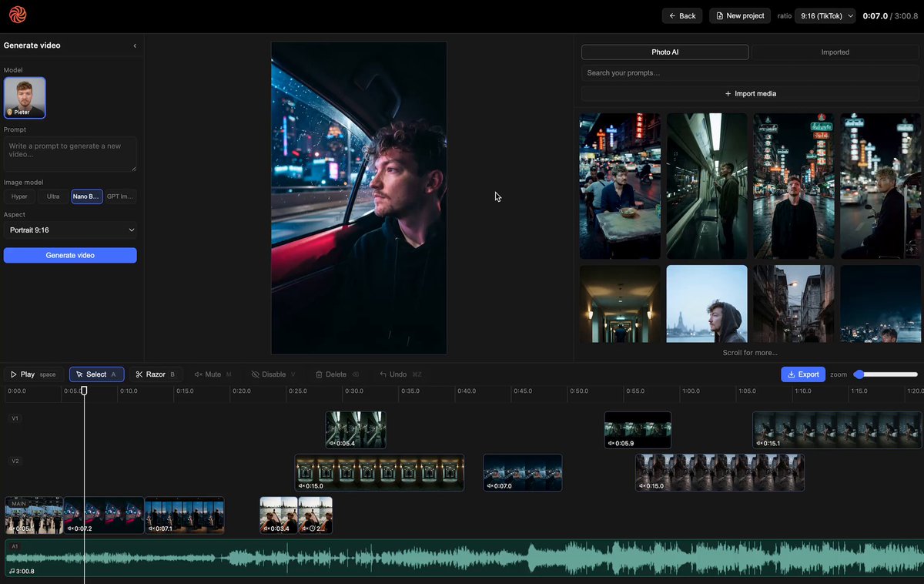Click the music note icon on A1 track
This screenshot has height=584, width=924.
coord(12,571)
